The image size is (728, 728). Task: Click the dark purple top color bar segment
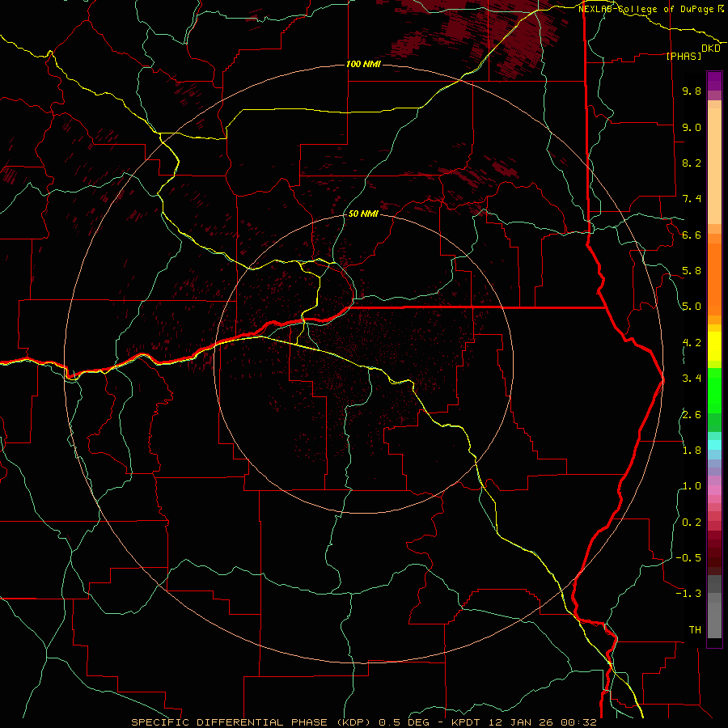pos(714,78)
